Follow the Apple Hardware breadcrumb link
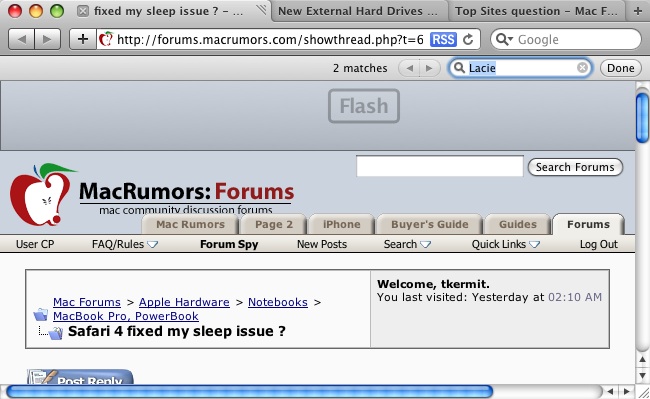 (184, 302)
